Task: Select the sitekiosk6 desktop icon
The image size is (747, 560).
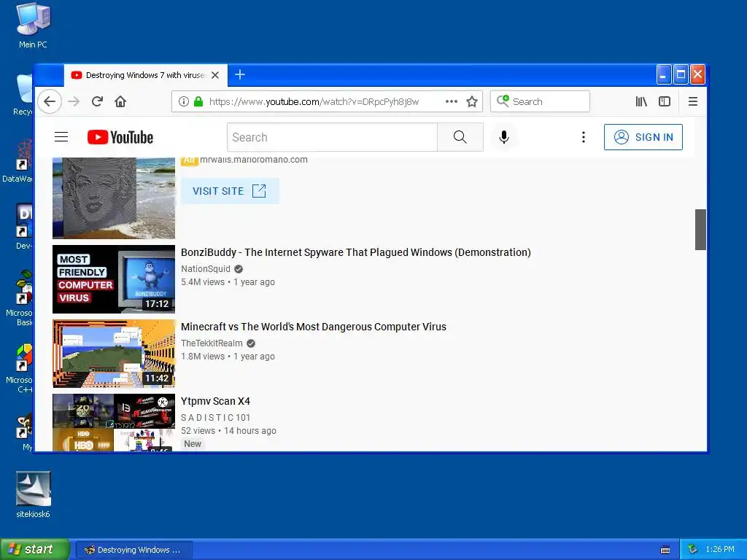Action: point(33,495)
